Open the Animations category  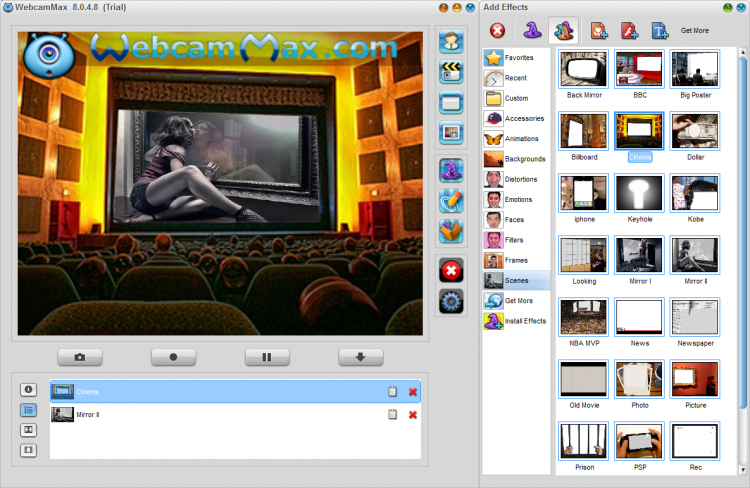(516, 139)
